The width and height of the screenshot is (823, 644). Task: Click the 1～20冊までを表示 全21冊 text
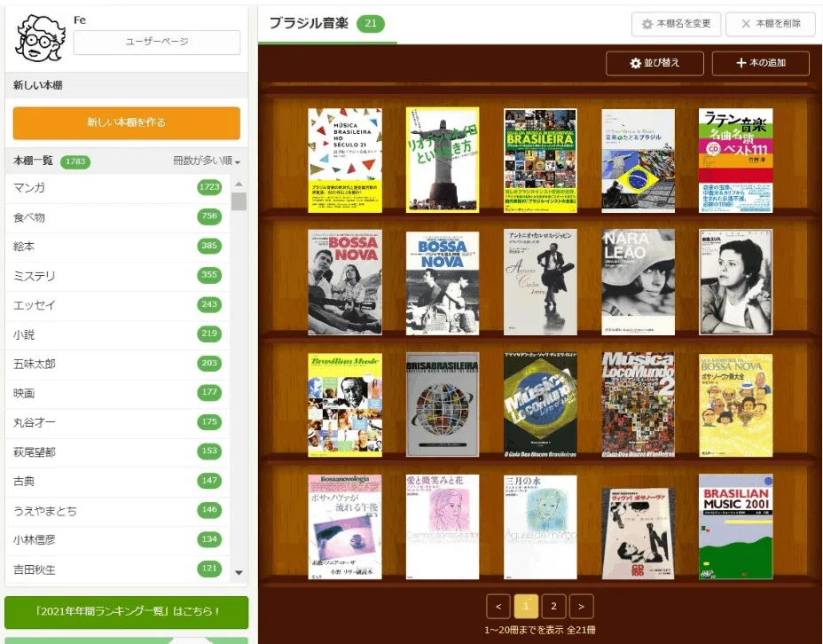click(539, 630)
